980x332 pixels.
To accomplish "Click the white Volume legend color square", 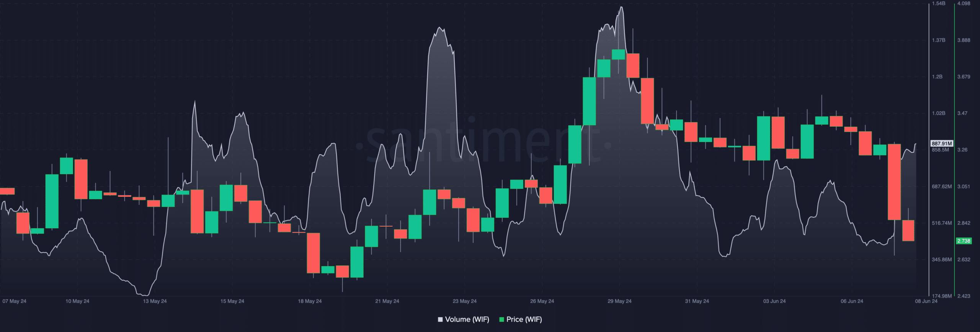I will (440, 319).
